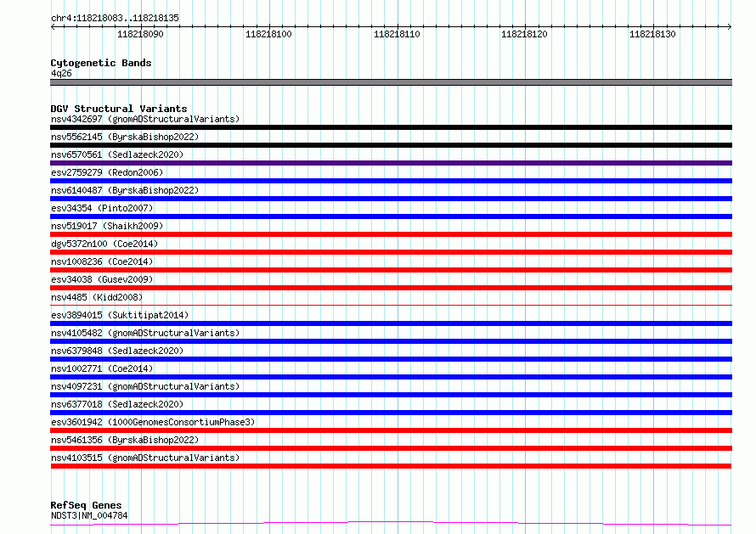Image resolution: width=756 pixels, height=534 pixels.
Task: Select ruler position 118218110
Action: click(397, 34)
